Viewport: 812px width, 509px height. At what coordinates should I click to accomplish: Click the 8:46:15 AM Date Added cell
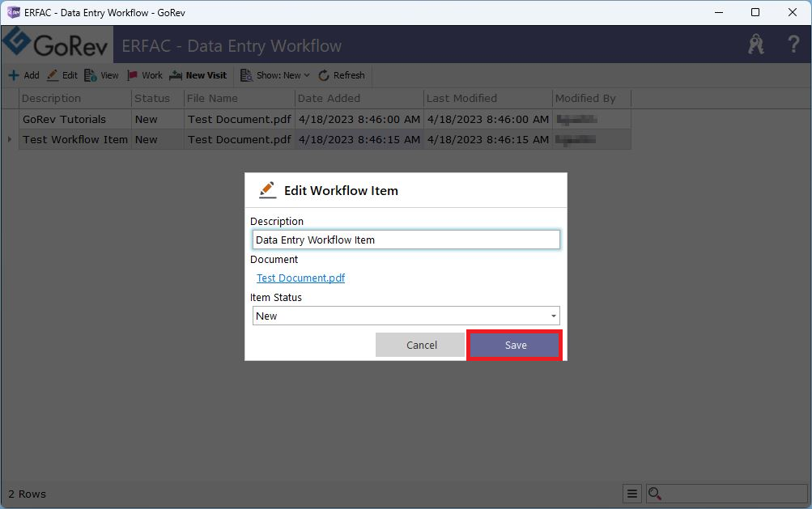[359, 140]
